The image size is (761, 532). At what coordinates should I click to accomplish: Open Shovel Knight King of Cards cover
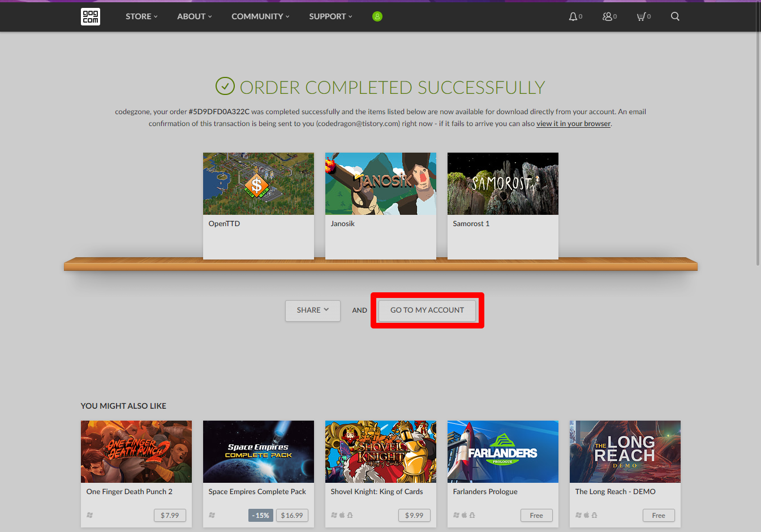(x=381, y=452)
